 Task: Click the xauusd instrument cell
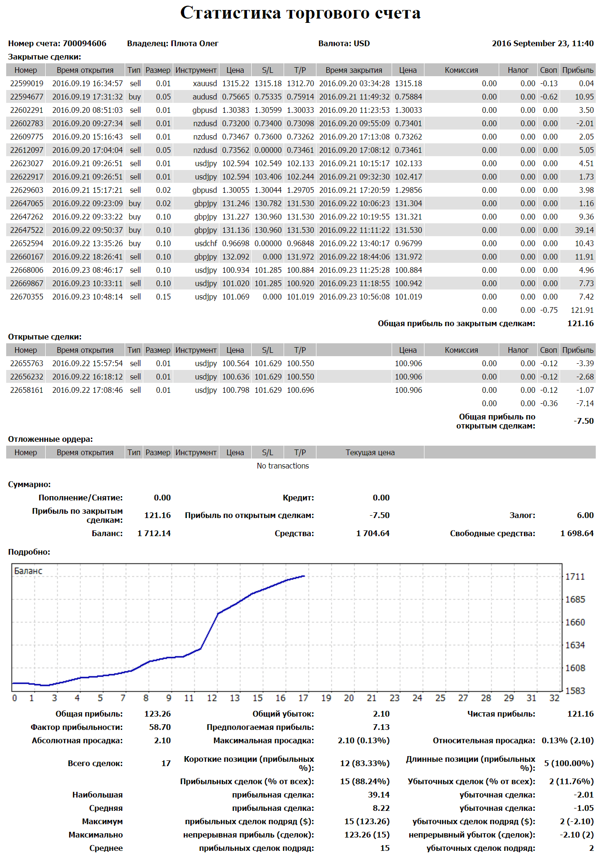tap(205, 83)
